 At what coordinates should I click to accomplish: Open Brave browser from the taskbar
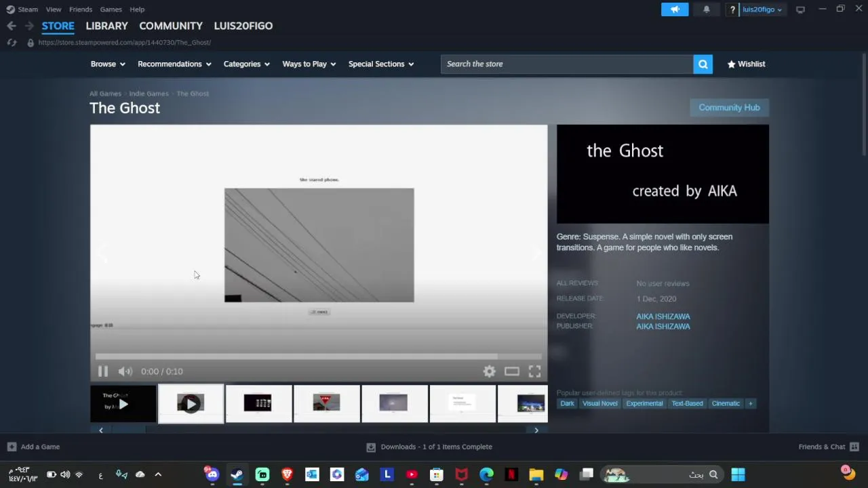[x=287, y=474]
